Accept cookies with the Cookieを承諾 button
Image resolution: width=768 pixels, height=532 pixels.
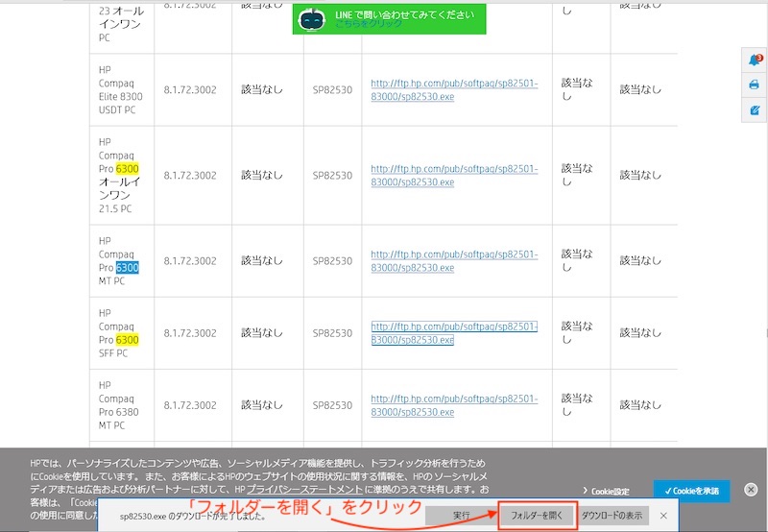pos(691,491)
